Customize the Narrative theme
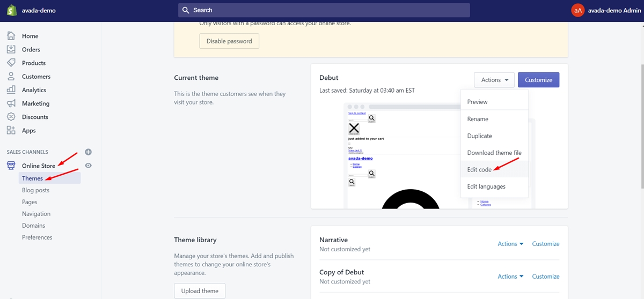Viewport: 644px width, 299px height. 546,244
